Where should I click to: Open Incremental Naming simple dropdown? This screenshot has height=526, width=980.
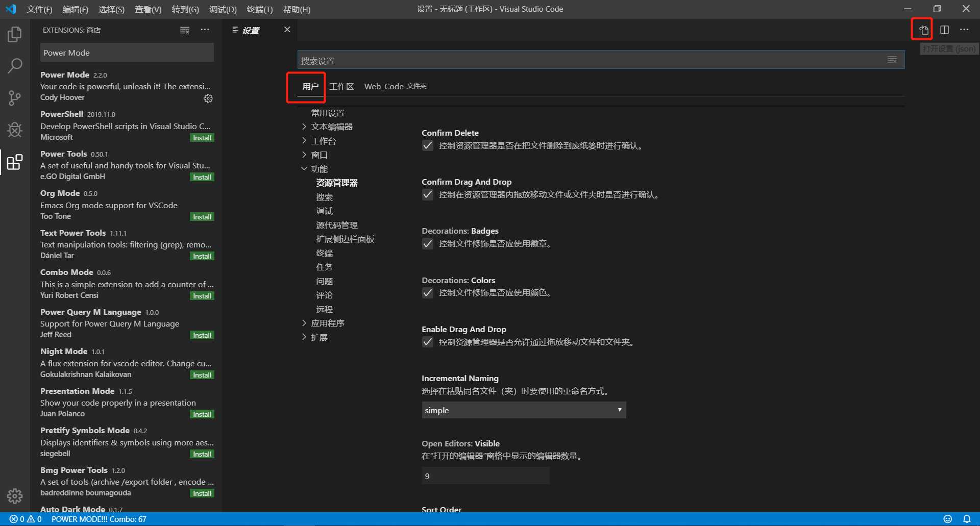[524, 410]
